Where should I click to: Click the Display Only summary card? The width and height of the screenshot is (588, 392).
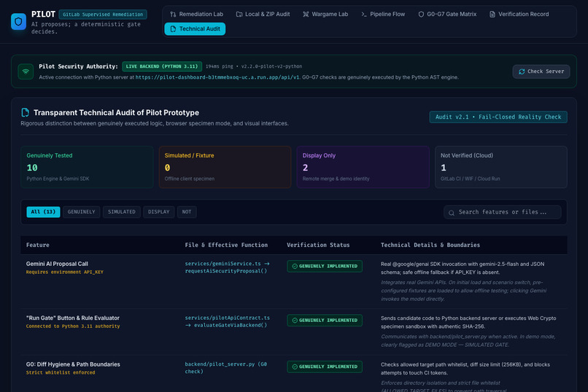[x=363, y=167]
